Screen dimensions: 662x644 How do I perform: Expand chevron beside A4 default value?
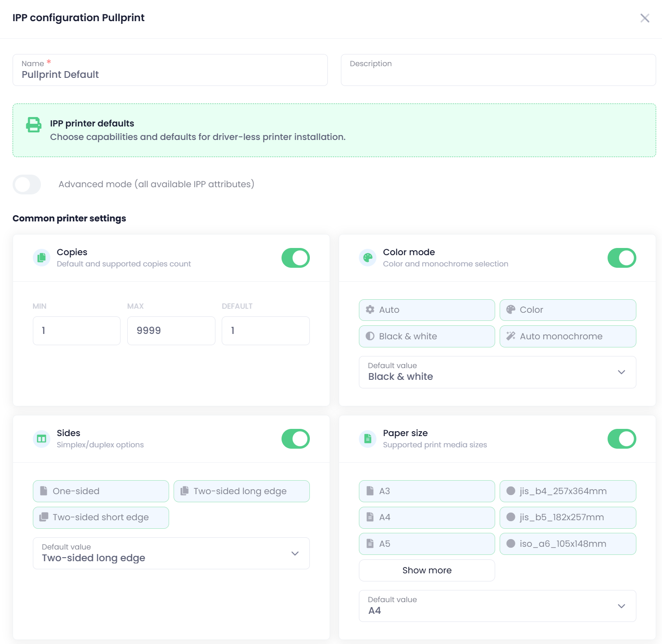(x=622, y=606)
